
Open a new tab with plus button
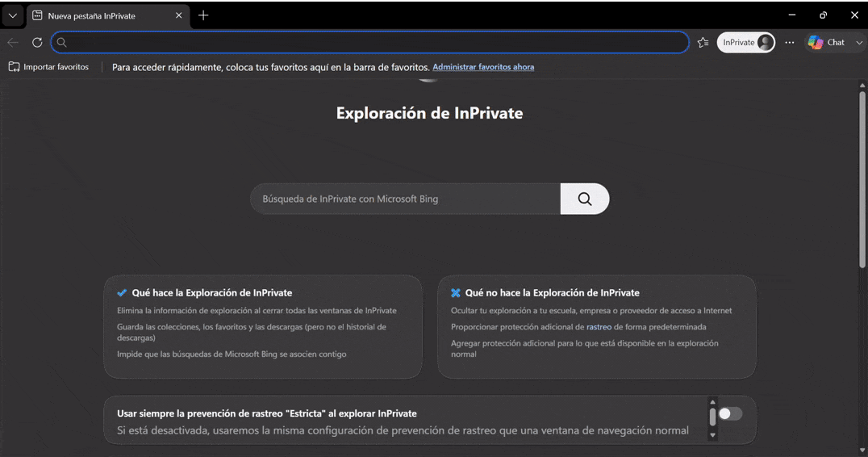tap(203, 15)
